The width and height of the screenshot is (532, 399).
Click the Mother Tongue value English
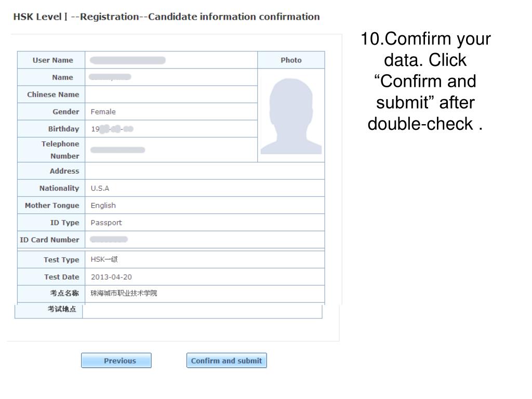click(x=103, y=206)
